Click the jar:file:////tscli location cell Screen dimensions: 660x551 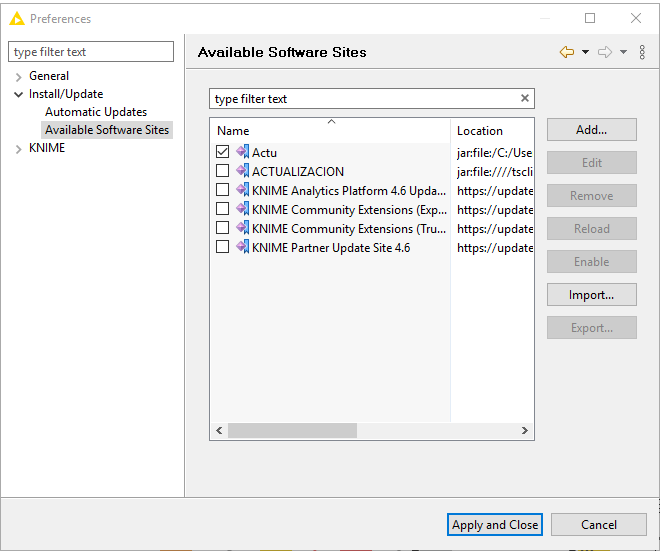pos(495,171)
